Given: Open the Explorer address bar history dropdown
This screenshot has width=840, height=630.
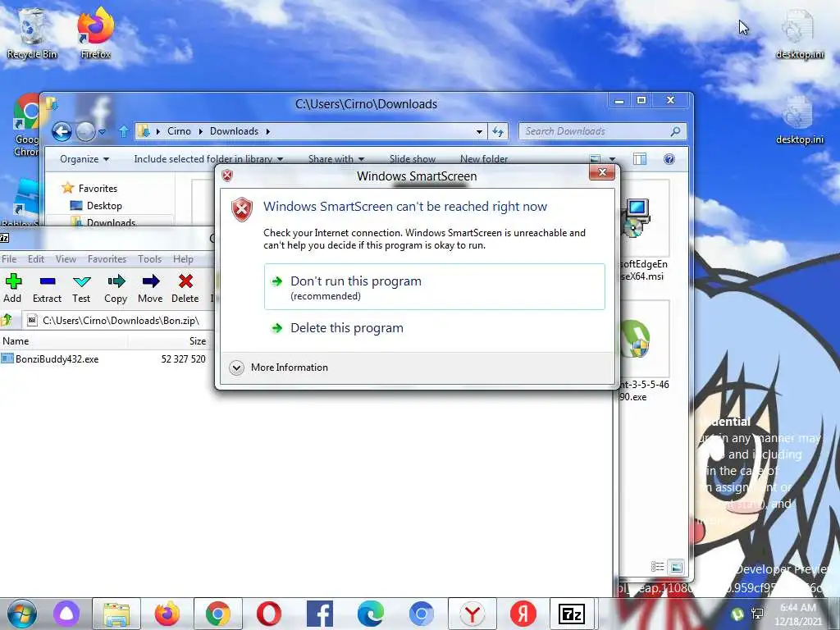Looking at the screenshot, I should coord(479,131).
